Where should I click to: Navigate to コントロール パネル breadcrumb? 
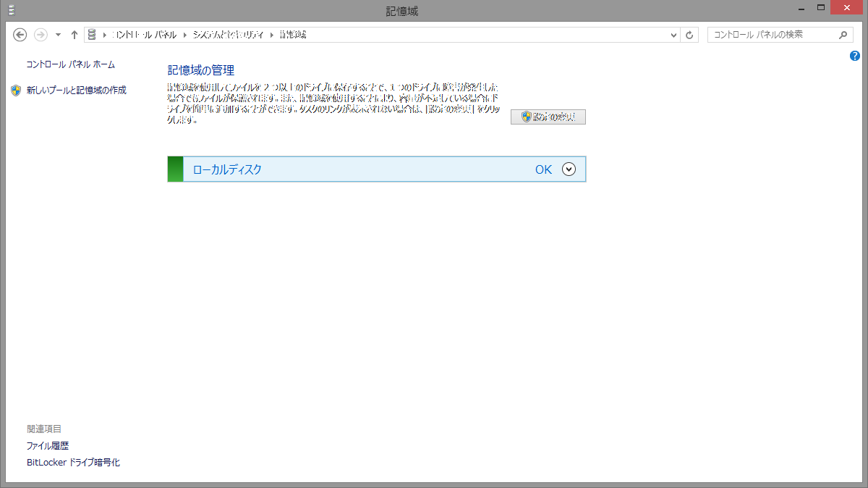144,35
